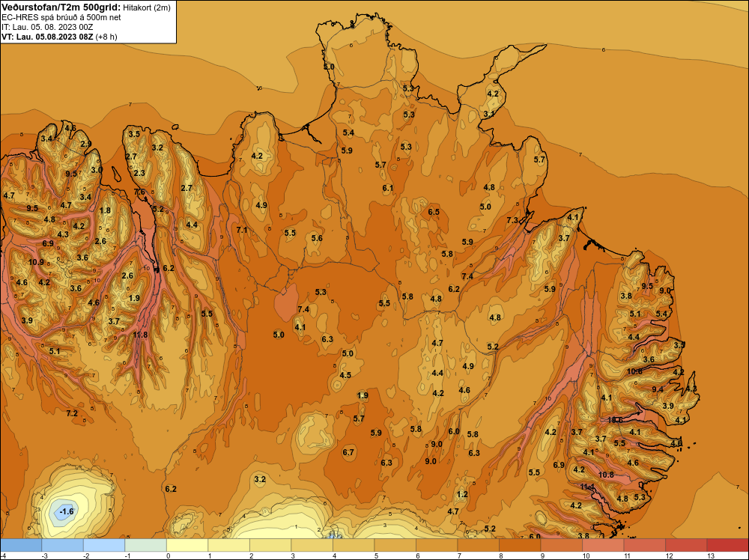This screenshot has width=749, height=560.
Task: Click the 1.8 temperature value
Action: pos(105,210)
